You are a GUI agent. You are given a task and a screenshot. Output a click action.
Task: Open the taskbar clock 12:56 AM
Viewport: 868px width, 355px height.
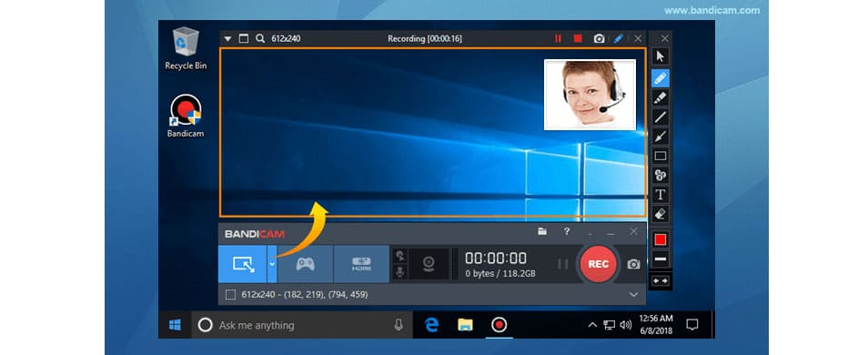coord(656,325)
